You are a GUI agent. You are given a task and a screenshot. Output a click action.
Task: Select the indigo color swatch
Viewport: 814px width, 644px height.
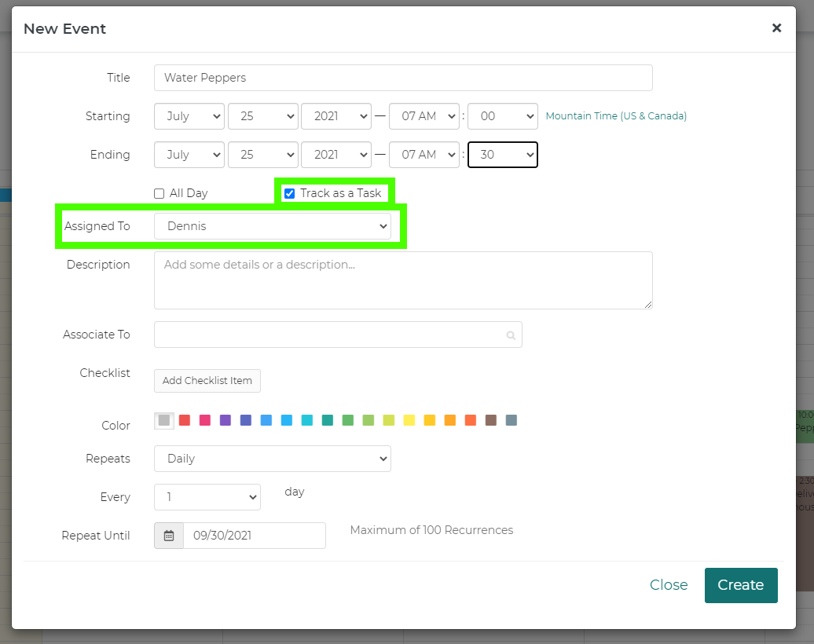pyautogui.click(x=246, y=420)
